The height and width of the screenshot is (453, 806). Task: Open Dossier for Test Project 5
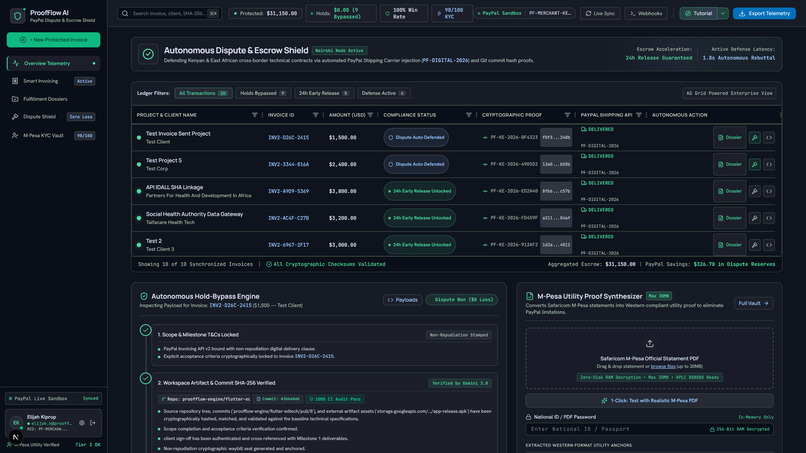click(x=729, y=165)
